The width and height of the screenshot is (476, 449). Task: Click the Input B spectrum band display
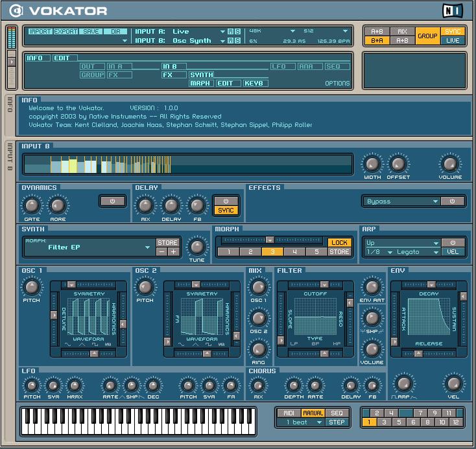coord(188,164)
